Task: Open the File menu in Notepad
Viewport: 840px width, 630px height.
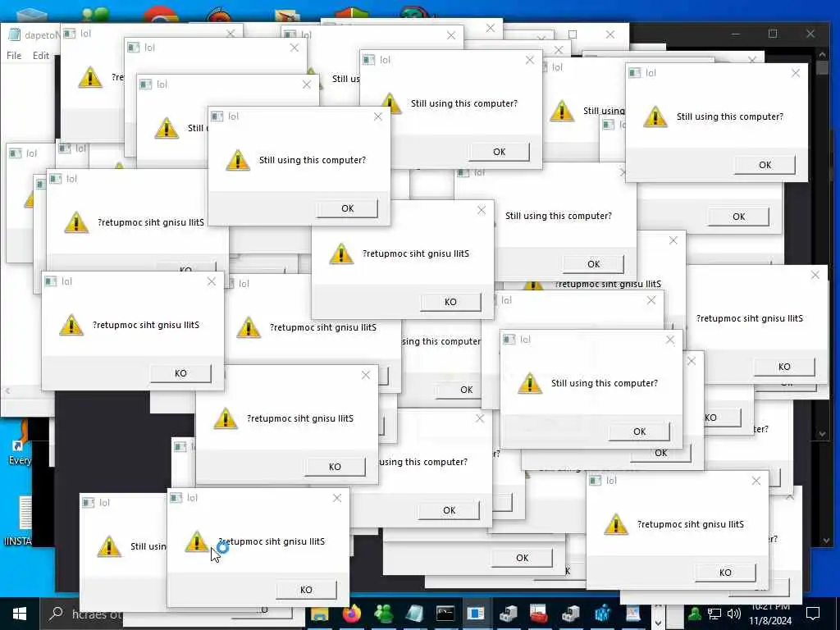Action: tap(14, 56)
